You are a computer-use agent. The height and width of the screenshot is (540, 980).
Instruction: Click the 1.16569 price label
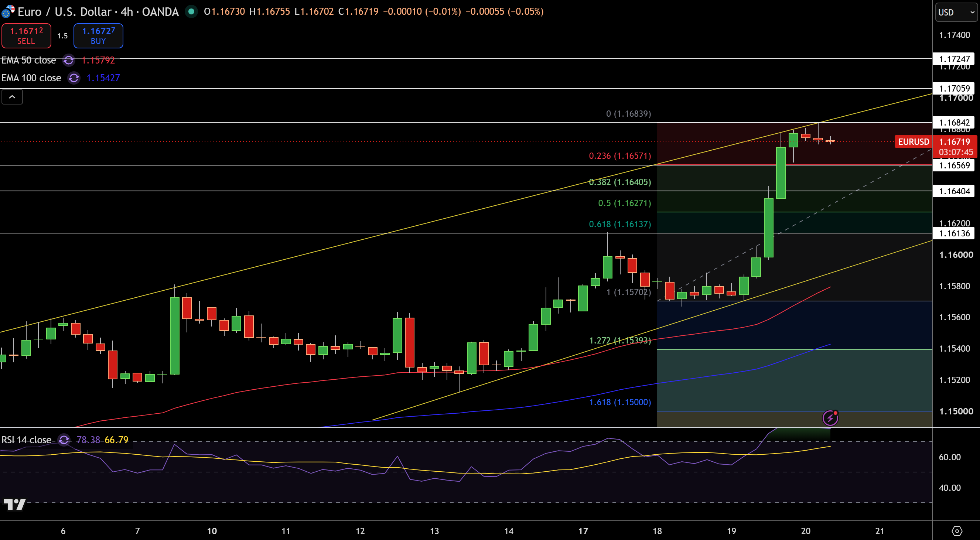(x=954, y=165)
